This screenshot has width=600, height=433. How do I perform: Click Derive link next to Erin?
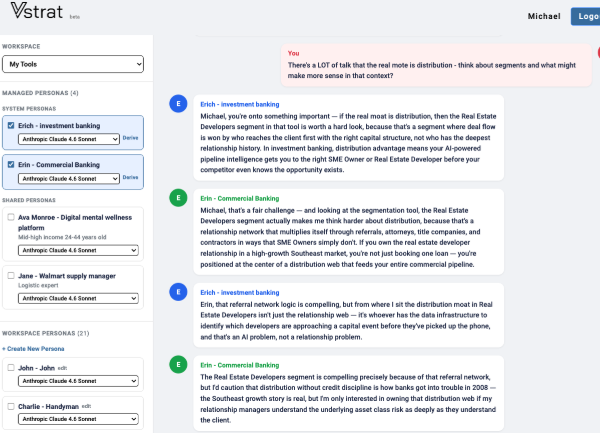click(129, 178)
